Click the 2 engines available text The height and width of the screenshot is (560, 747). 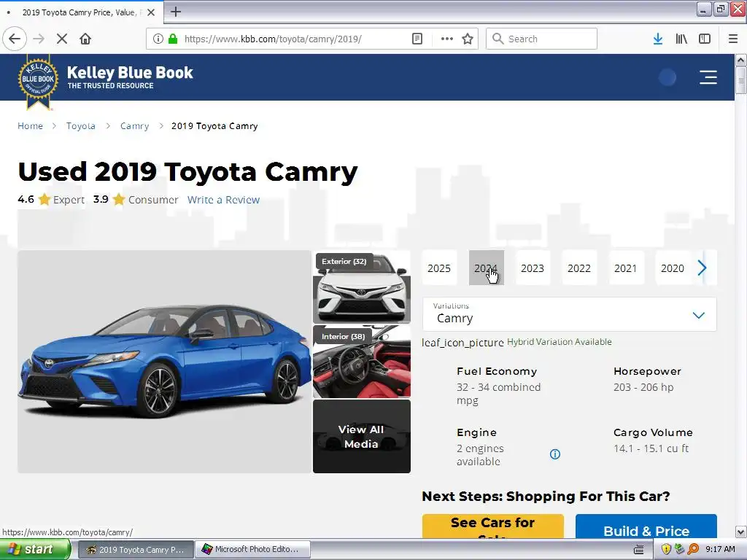tap(480, 455)
